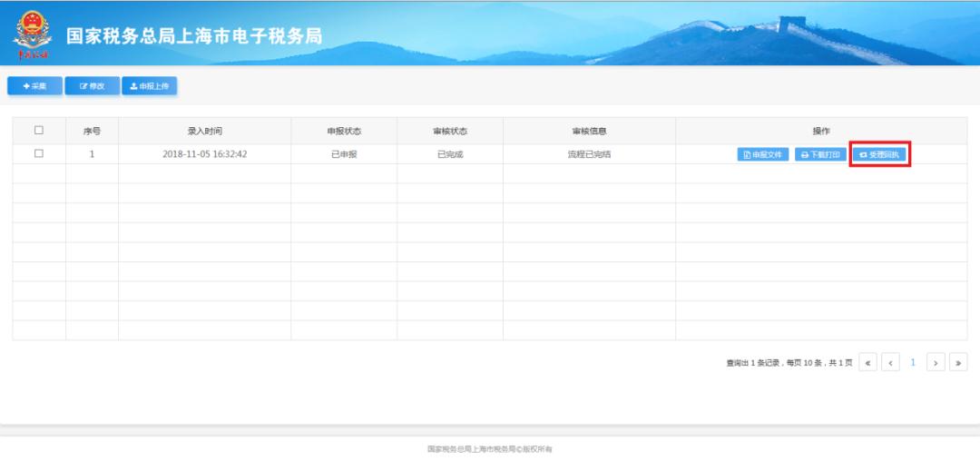Screen dimensions: 980x461
Task: Click the 申报上传 upload button
Action: click(x=150, y=86)
